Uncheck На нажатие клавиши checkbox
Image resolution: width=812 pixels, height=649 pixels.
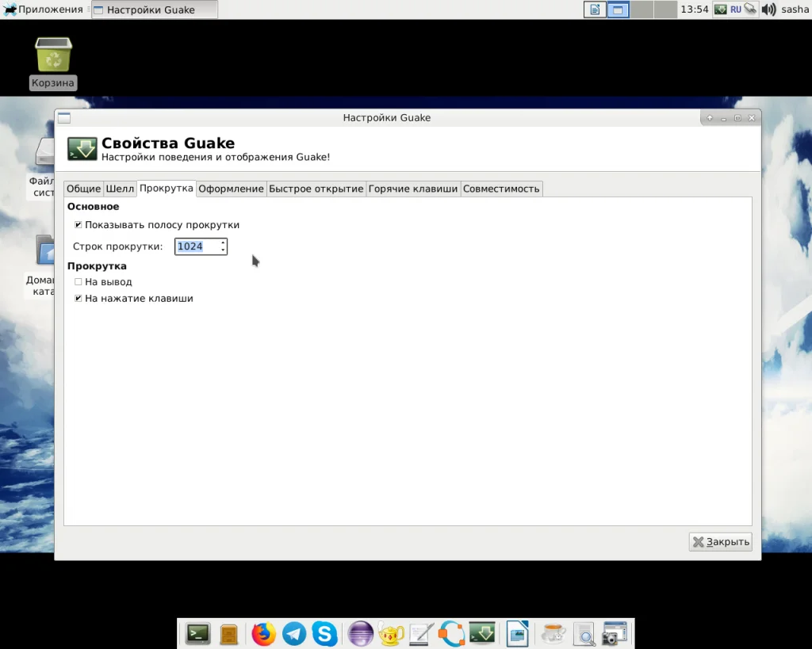[x=79, y=299]
